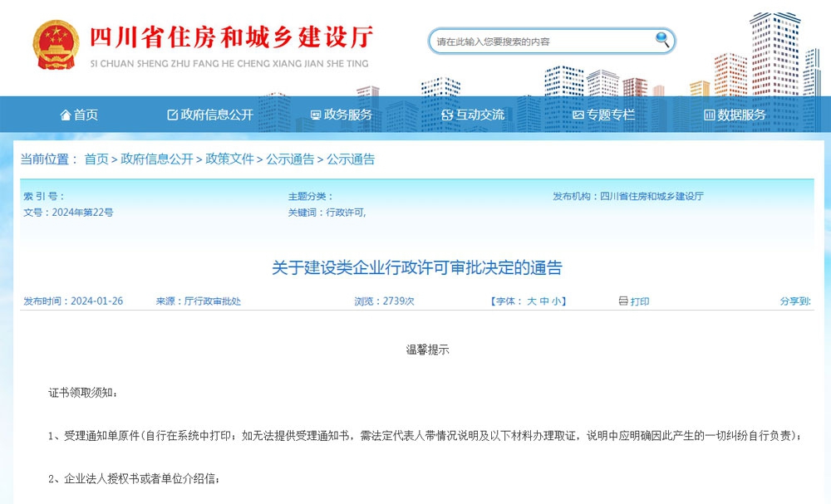Open the 政府信息公开 navigation menu
This screenshot has height=504, width=831.
[x=210, y=115]
